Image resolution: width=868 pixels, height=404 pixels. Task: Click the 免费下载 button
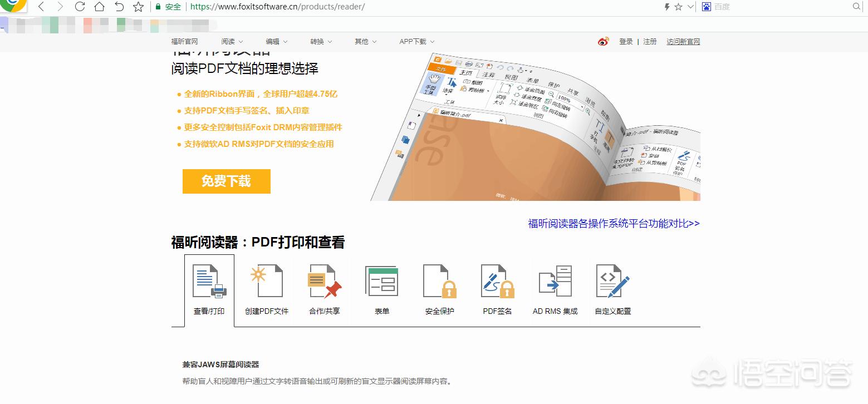pos(226,181)
